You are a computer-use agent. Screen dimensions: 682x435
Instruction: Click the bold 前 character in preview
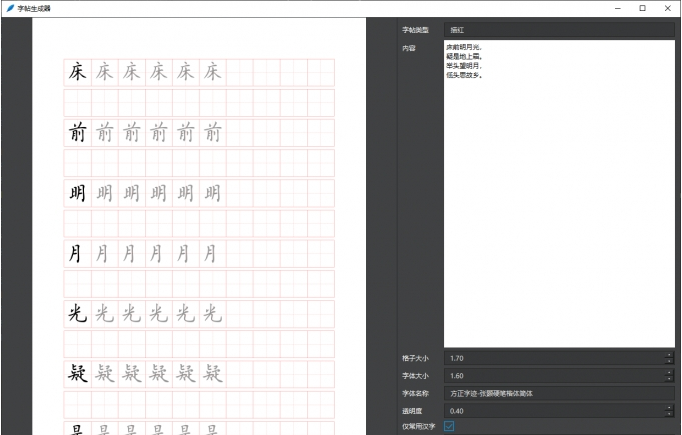77,133
